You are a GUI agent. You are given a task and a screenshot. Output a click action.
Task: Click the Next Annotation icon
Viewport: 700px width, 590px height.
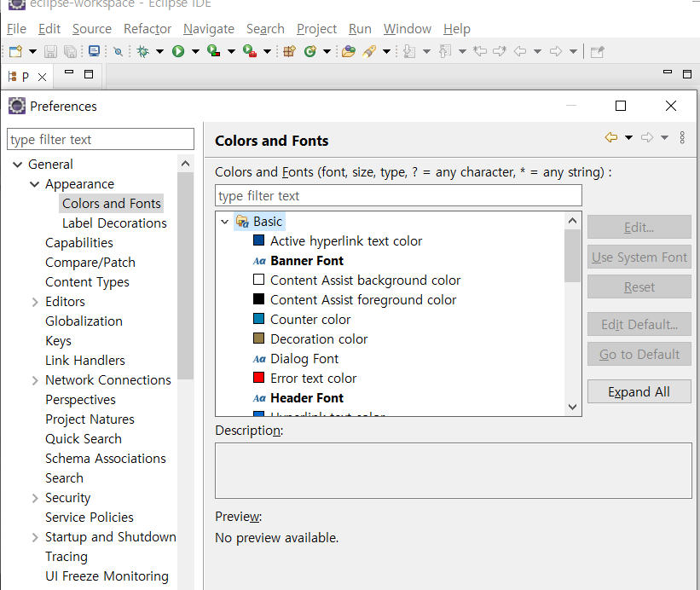[409, 51]
